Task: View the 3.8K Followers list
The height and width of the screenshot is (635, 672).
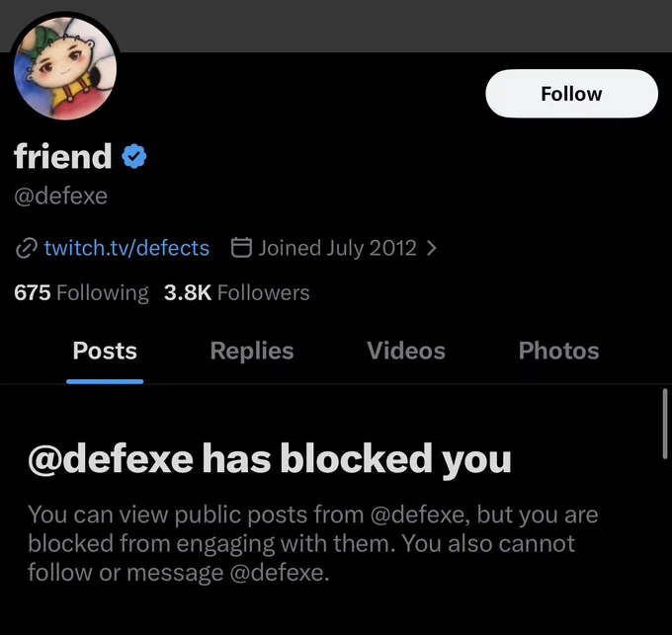Action: tap(236, 293)
